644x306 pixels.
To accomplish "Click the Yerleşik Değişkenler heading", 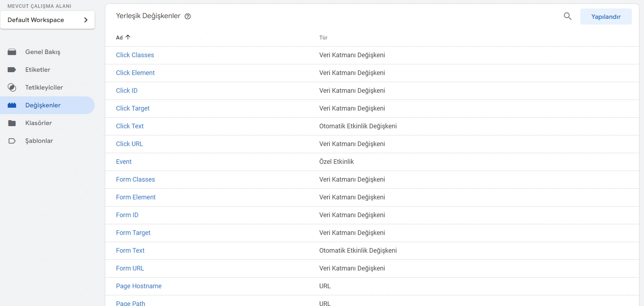I will tap(148, 16).
